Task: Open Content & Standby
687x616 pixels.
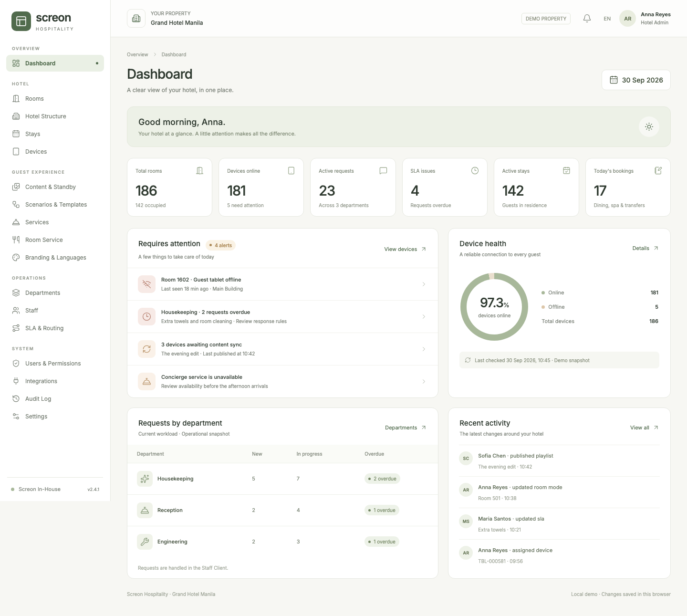Action: [x=55, y=187]
